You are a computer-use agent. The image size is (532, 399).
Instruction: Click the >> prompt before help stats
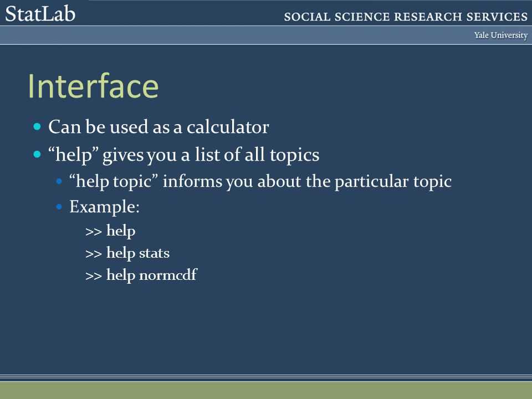coord(94,254)
